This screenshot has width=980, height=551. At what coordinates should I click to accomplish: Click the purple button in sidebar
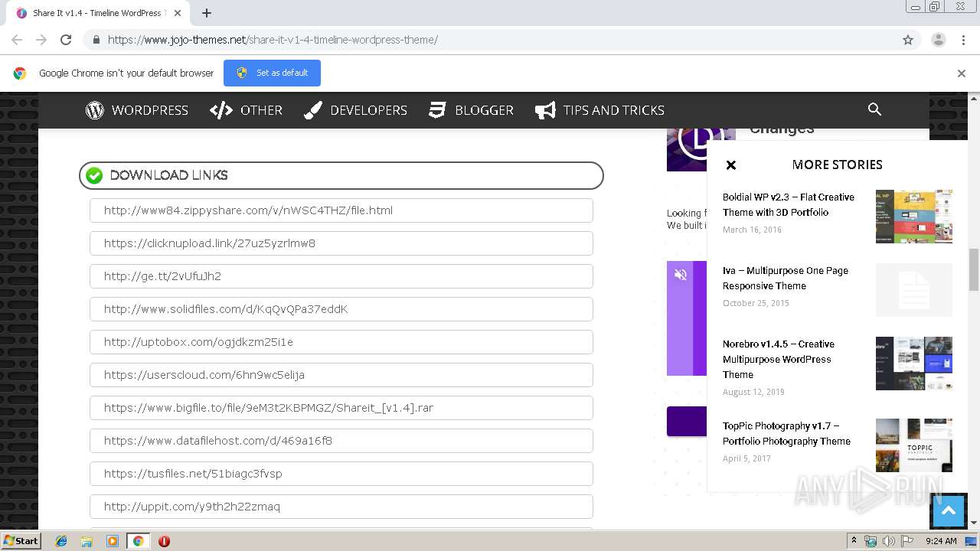pos(687,422)
